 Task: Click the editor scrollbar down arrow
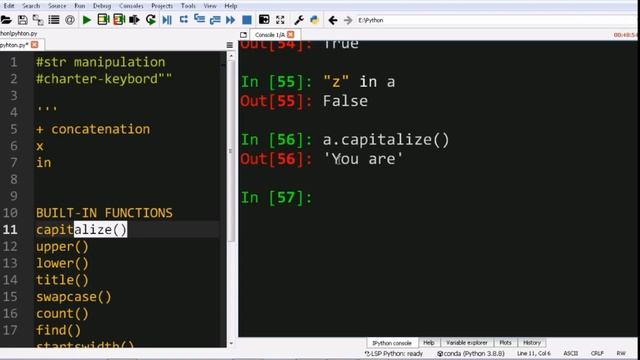coord(231,343)
